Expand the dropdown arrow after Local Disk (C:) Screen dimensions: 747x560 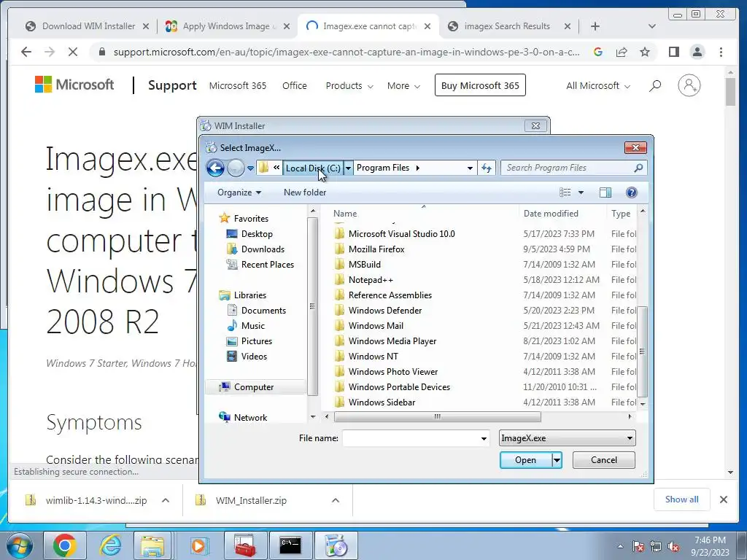(348, 168)
